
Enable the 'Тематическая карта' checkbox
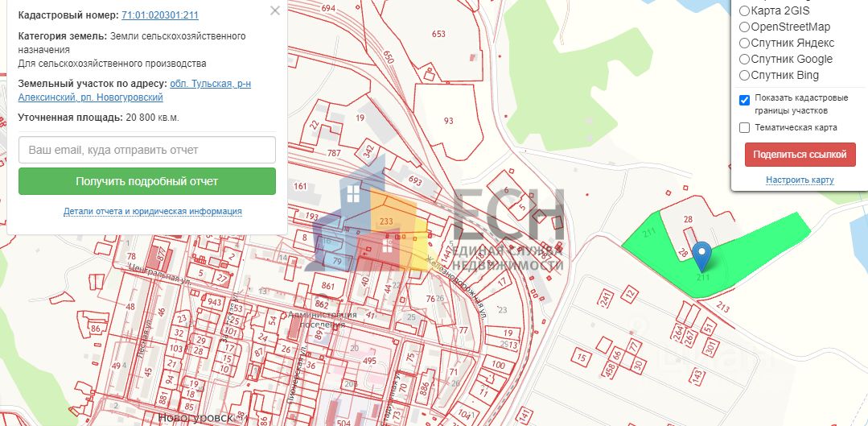point(745,127)
